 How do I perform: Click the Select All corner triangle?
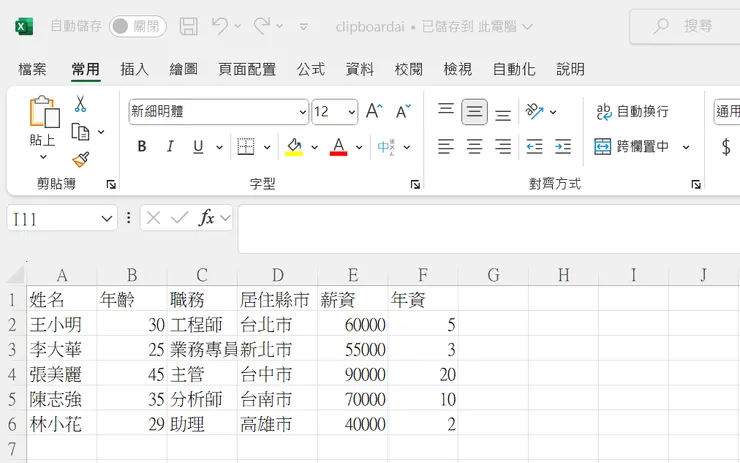point(16,274)
